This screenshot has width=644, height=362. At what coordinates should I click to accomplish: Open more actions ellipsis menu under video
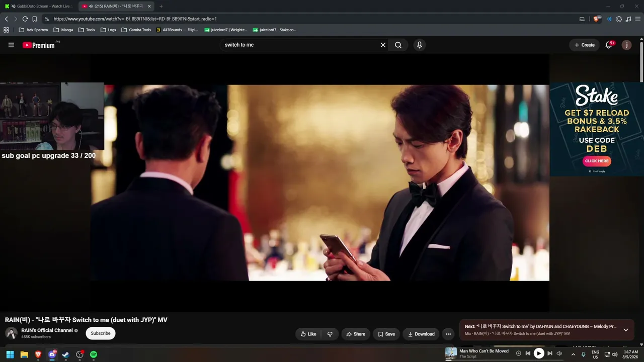(448, 334)
